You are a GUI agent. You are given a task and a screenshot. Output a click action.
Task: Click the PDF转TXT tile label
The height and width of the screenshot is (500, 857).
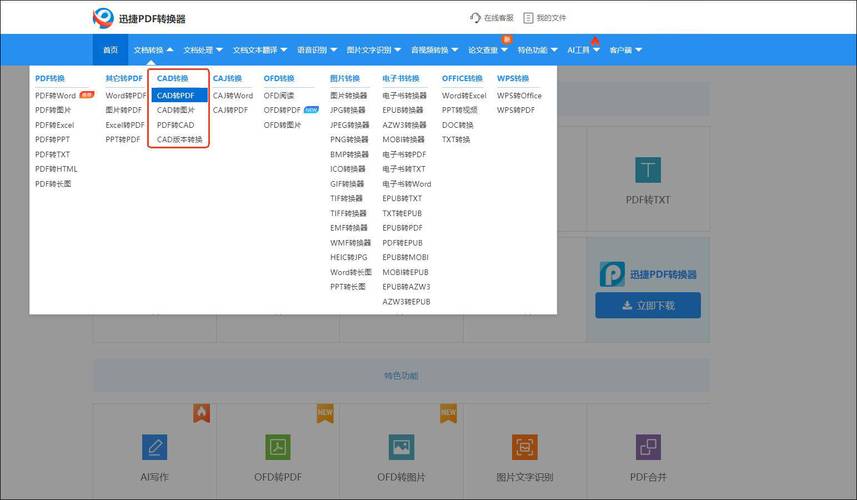click(648, 200)
